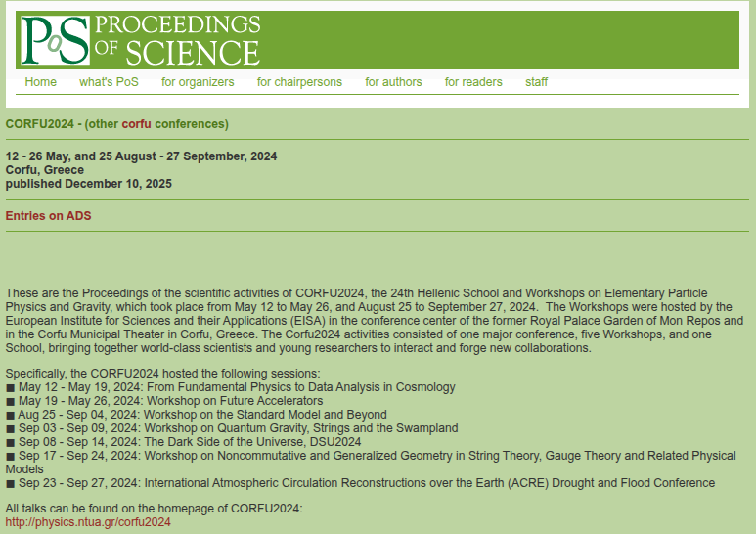Open the "for authors" page
This screenshot has height=534, width=756.
click(393, 82)
